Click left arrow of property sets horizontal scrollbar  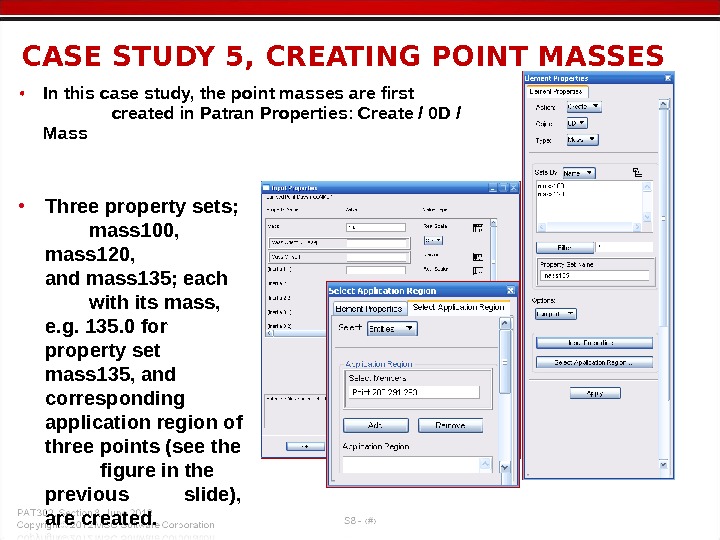[541, 227]
